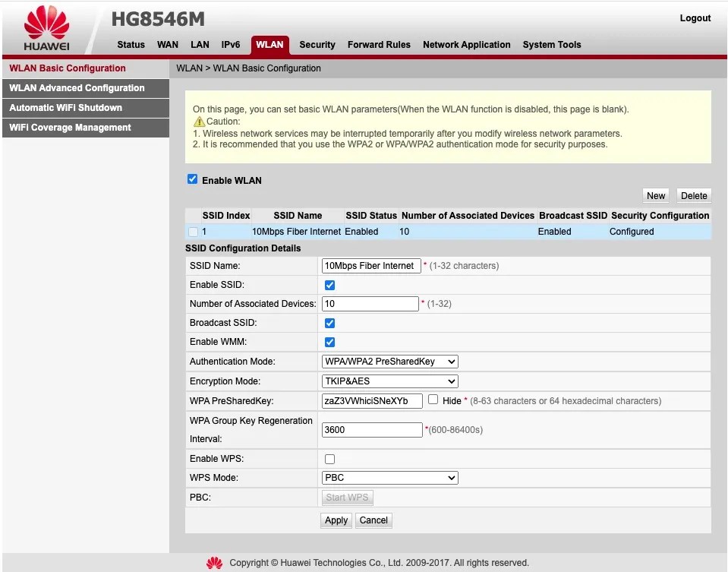Screen dimensions: 728x572
Task: Check the Hide password checkbox
Action: click(x=433, y=400)
